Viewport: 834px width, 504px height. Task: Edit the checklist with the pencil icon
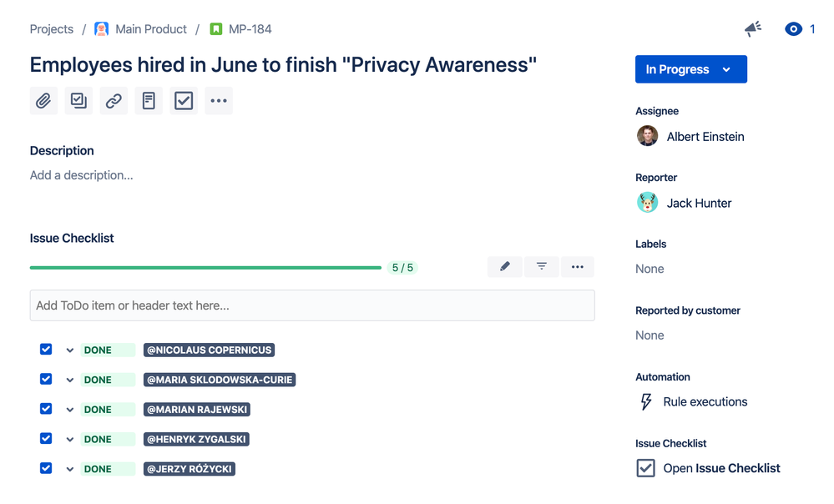[504, 266]
